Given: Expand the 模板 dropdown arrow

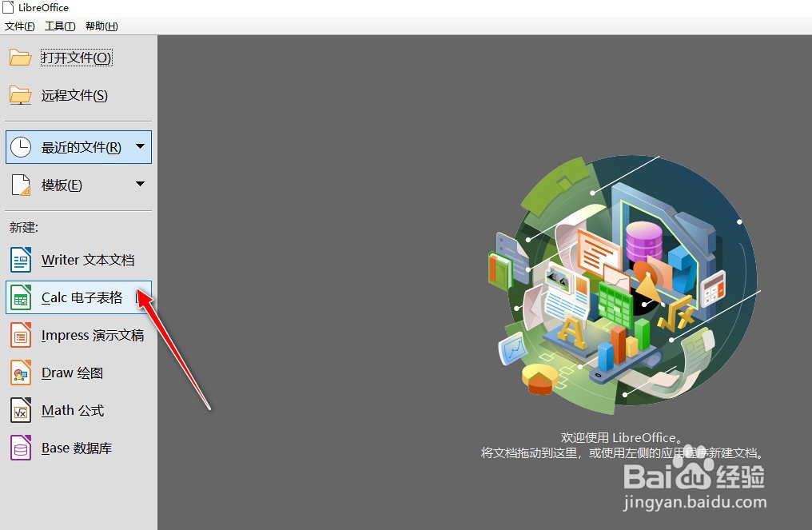Looking at the screenshot, I should pos(140,184).
